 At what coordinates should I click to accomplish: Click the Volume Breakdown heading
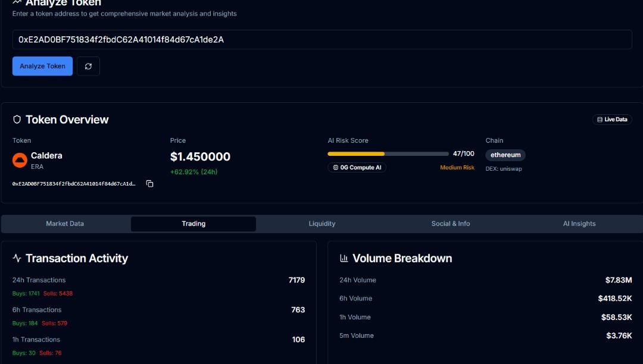[402, 258]
